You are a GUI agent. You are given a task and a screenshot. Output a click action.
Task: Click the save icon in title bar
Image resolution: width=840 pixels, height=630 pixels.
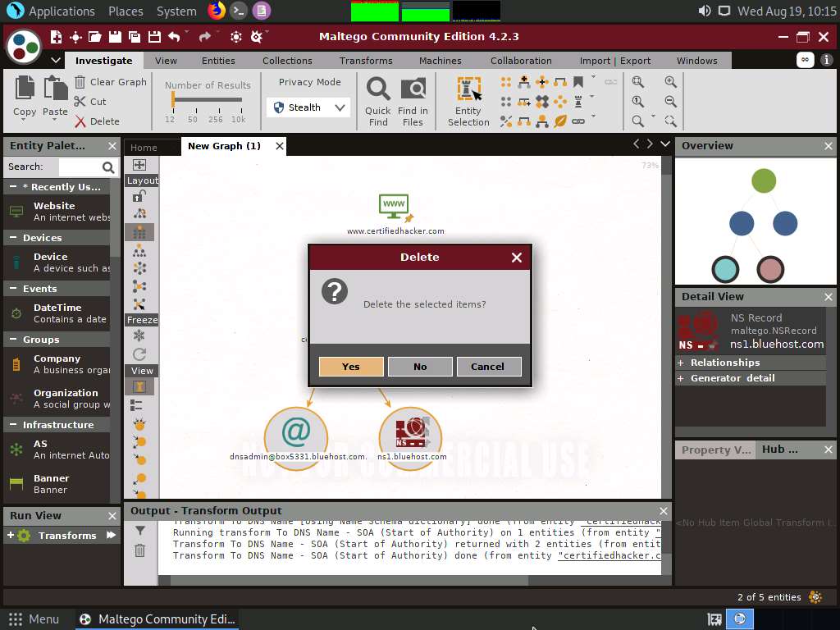[115, 37]
